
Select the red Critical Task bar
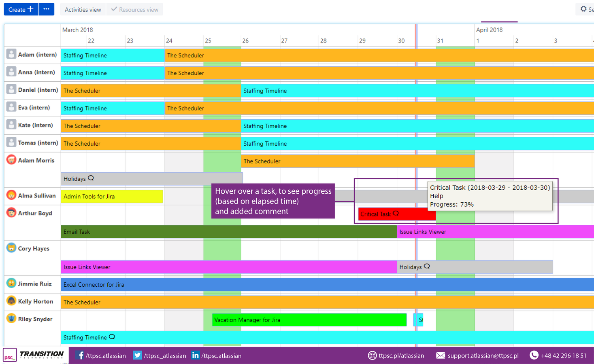(397, 214)
